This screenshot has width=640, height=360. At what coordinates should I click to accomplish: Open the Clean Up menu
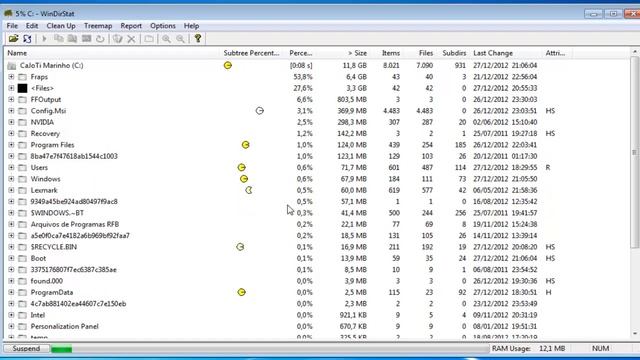(x=61, y=26)
